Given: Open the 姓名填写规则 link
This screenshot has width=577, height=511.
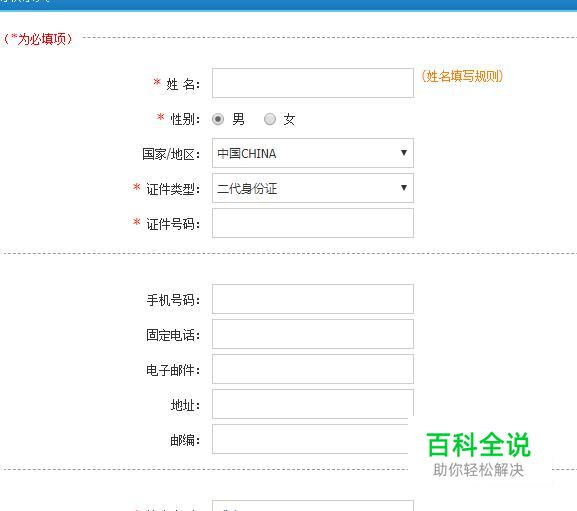Looking at the screenshot, I should (462, 77).
